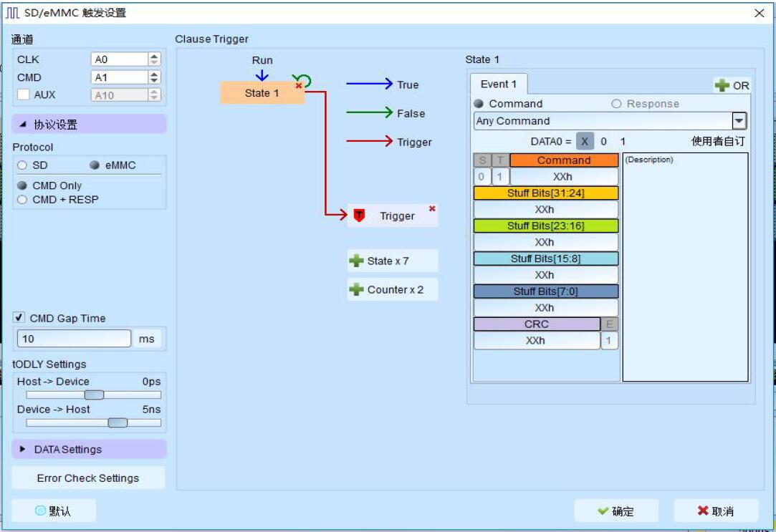Click the red X on State 1
The height and width of the screenshot is (532, 776).
(298, 86)
